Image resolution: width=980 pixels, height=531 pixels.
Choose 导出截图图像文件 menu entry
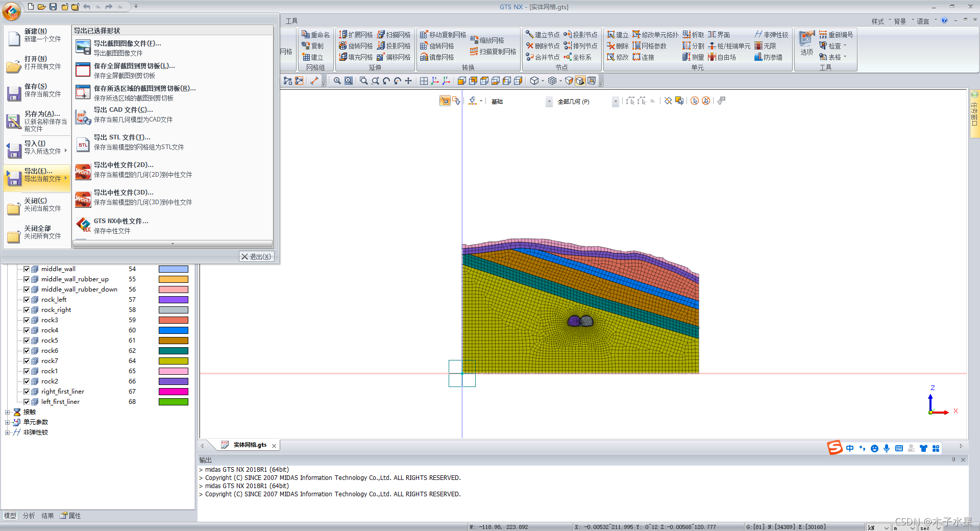(x=173, y=48)
